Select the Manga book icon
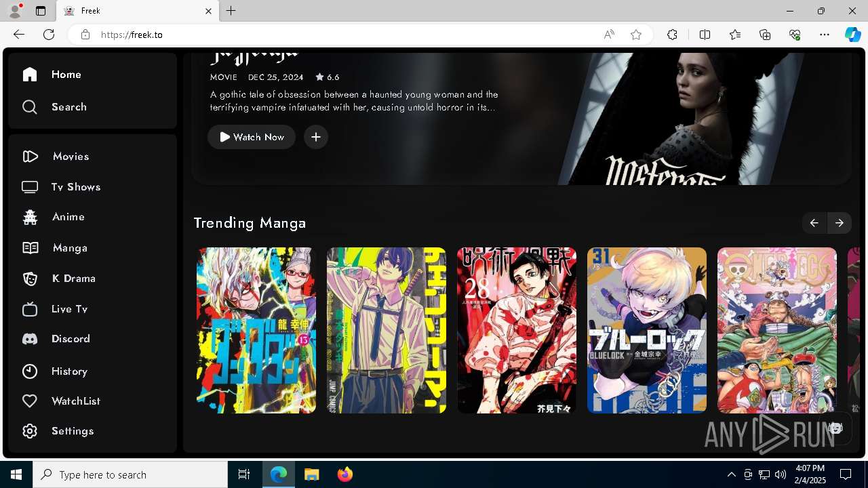Screen dimensions: 868x488 pos(30,248)
